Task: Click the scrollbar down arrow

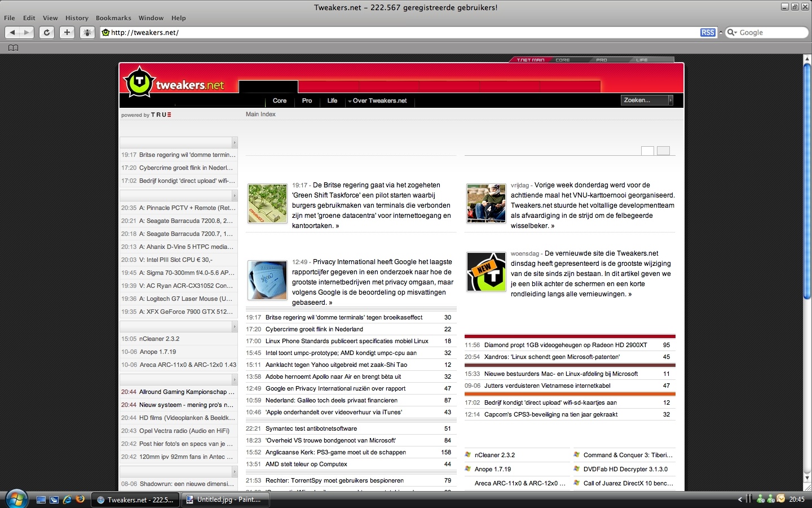Action: click(807, 479)
